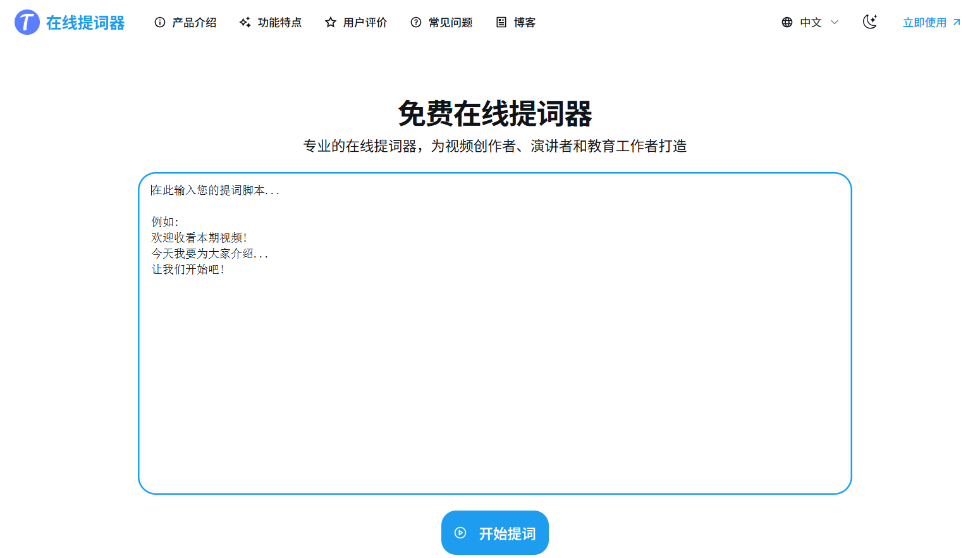Click the arrow icon next to 立即使用

(x=957, y=22)
